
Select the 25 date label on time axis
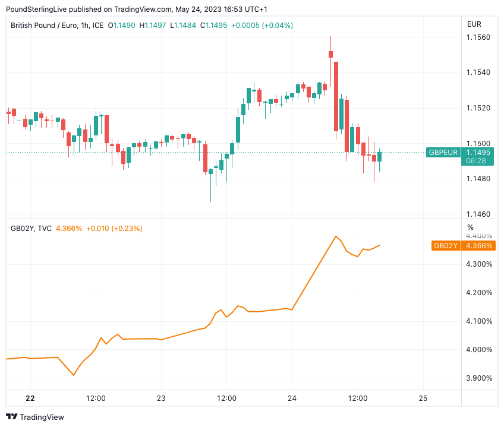[423, 398]
